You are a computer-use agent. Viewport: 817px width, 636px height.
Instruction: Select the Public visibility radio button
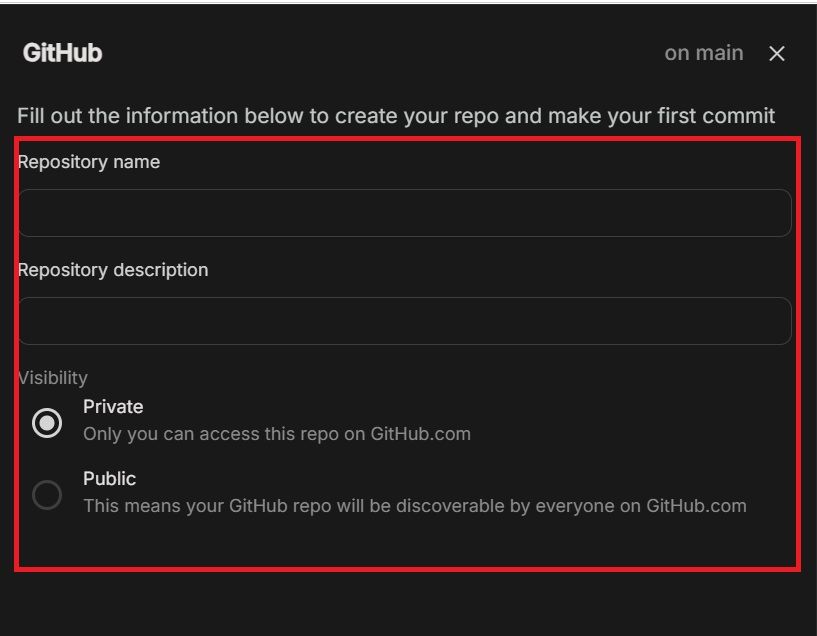tap(47, 495)
